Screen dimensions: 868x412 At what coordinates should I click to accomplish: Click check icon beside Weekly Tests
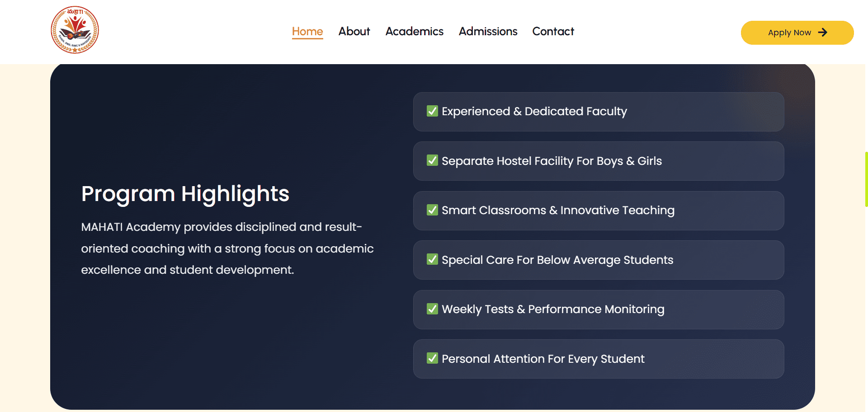click(x=432, y=309)
